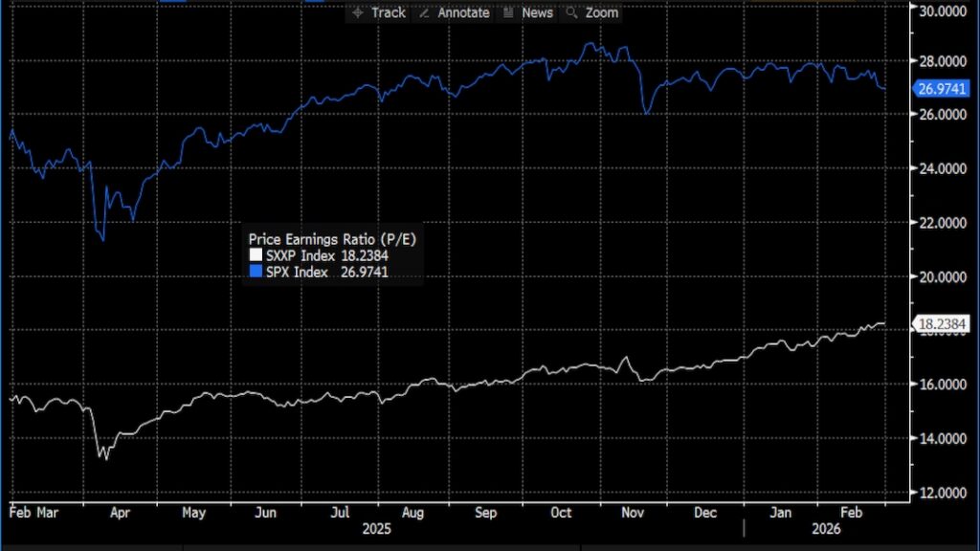This screenshot has height=551, width=980.
Task: Click the blue 26.9741 last-value tag
Action: (x=941, y=89)
